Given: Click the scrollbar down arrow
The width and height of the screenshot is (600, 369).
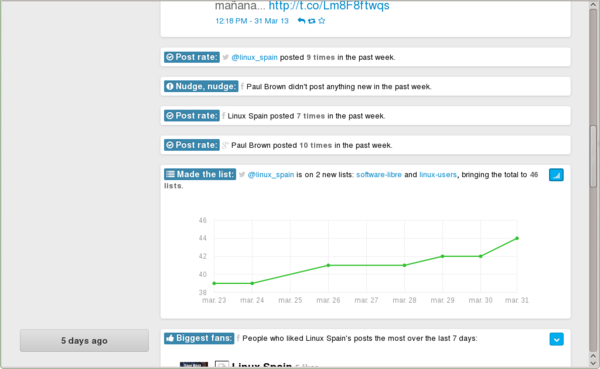Looking at the screenshot, I should (x=593, y=364).
